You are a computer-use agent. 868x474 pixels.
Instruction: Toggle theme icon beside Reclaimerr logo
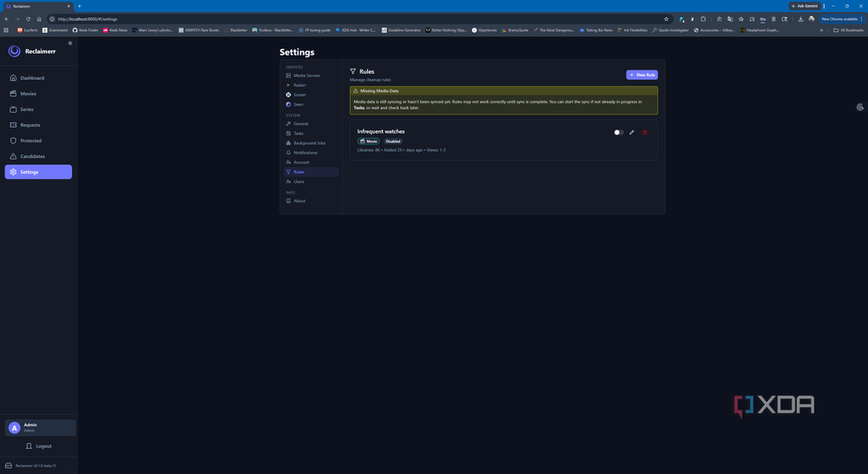69,43
